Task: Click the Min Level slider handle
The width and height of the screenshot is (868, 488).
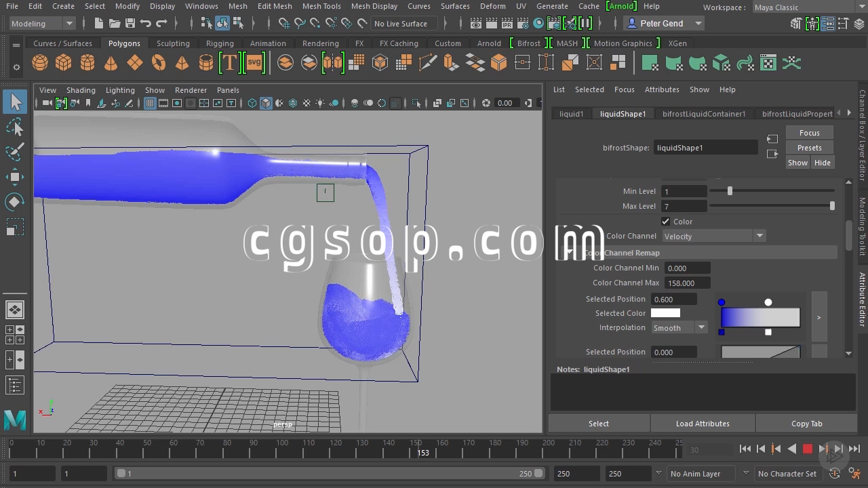Action: tap(730, 191)
